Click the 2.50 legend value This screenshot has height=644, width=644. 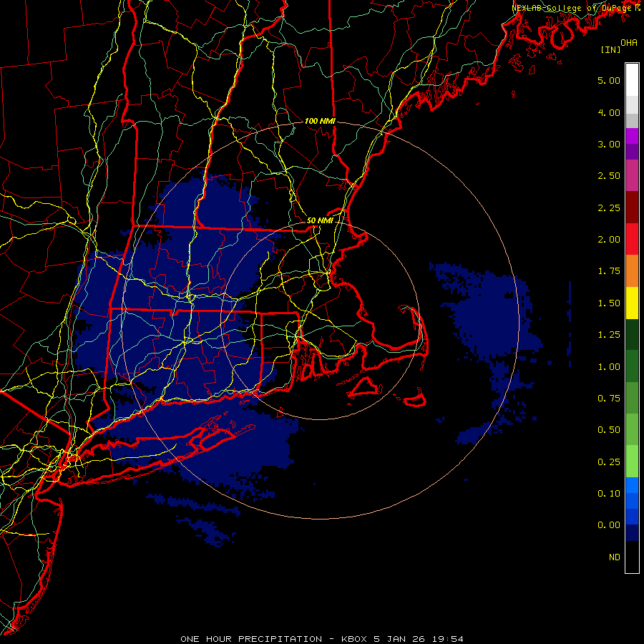click(609, 176)
